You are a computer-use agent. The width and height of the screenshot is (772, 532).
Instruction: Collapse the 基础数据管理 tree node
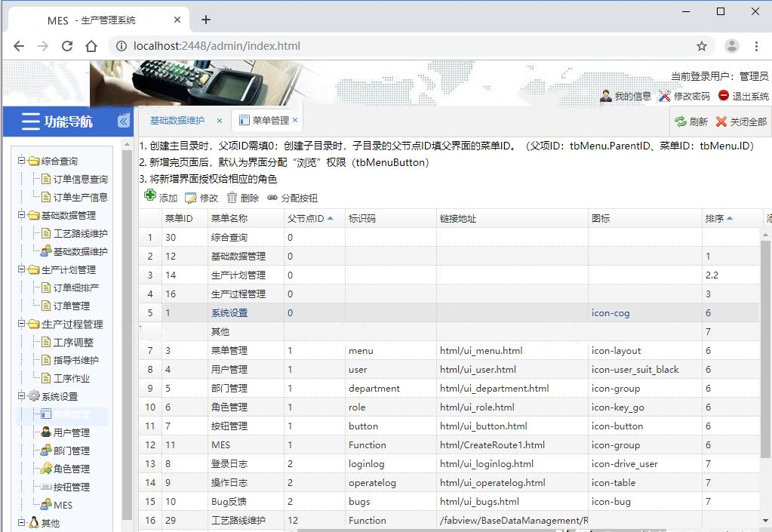point(21,215)
